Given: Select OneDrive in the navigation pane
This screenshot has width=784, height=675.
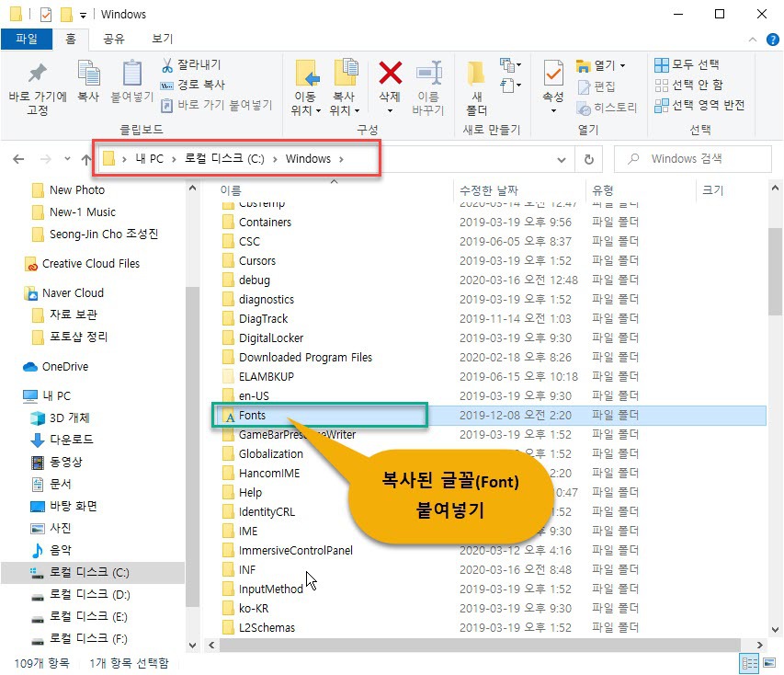Looking at the screenshot, I should (x=65, y=367).
